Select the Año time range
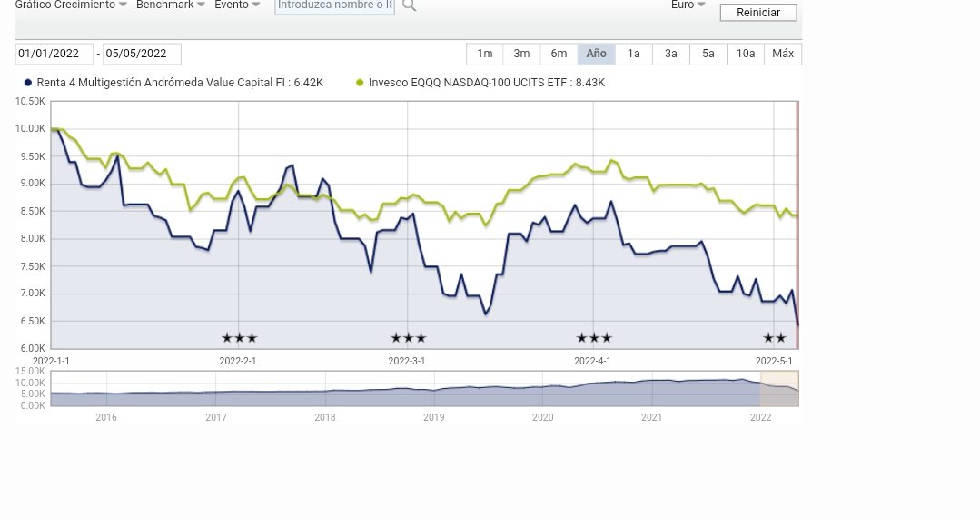Image resolution: width=980 pixels, height=519 pixels. click(x=596, y=54)
